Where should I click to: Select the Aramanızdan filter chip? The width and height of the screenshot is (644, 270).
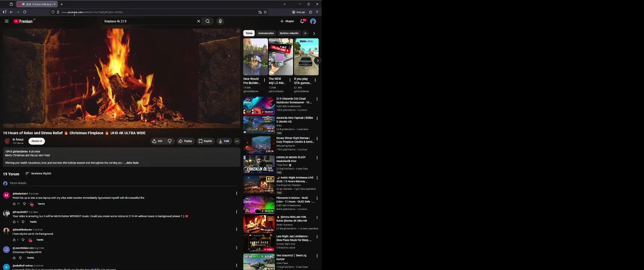[266, 33]
